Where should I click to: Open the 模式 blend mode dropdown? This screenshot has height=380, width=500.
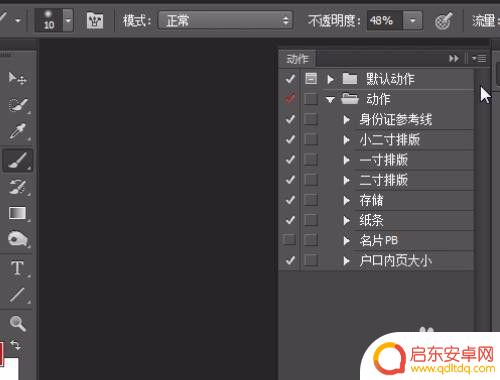point(225,21)
